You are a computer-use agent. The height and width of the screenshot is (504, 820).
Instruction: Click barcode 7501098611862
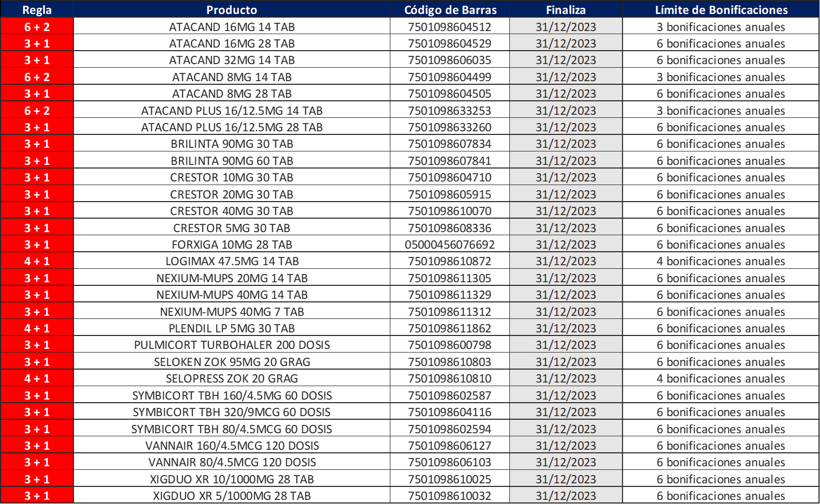click(450, 328)
